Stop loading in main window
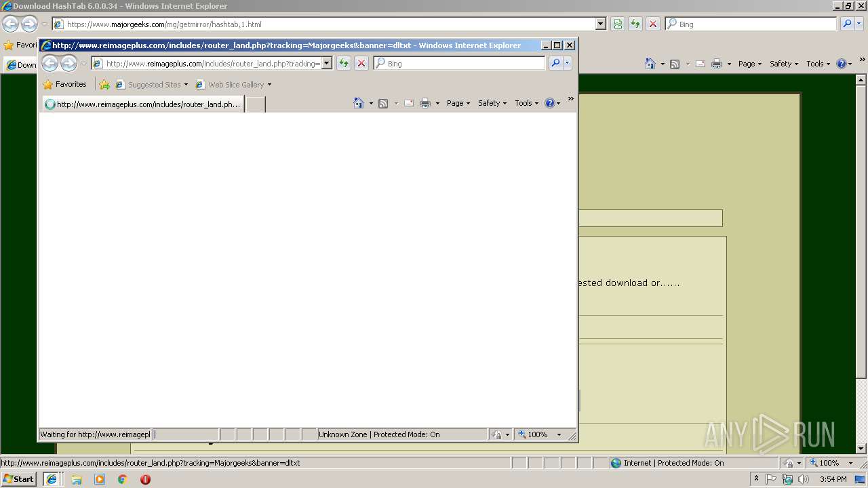 click(x=653, y=24)
